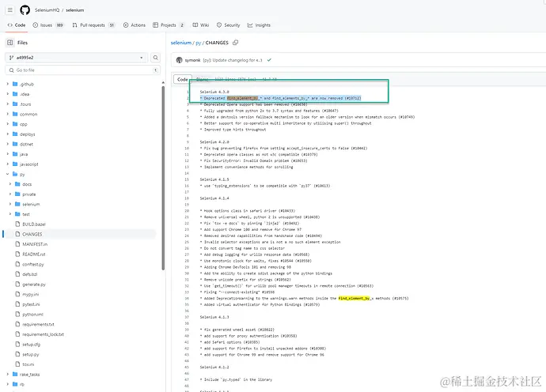
Task: Open the conftest.py file icon
Action: [x=17, y=264]
